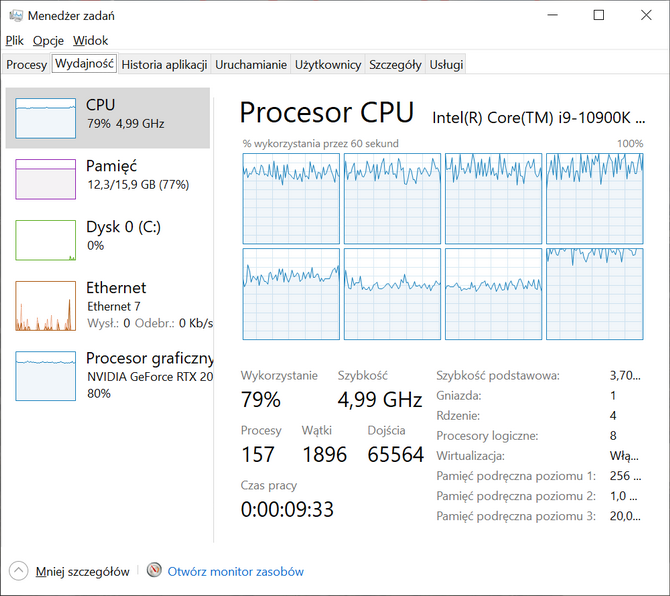670x596 pixels.
Task: Click the Resource Monitor icon at bottom
Action: point(154,570)
